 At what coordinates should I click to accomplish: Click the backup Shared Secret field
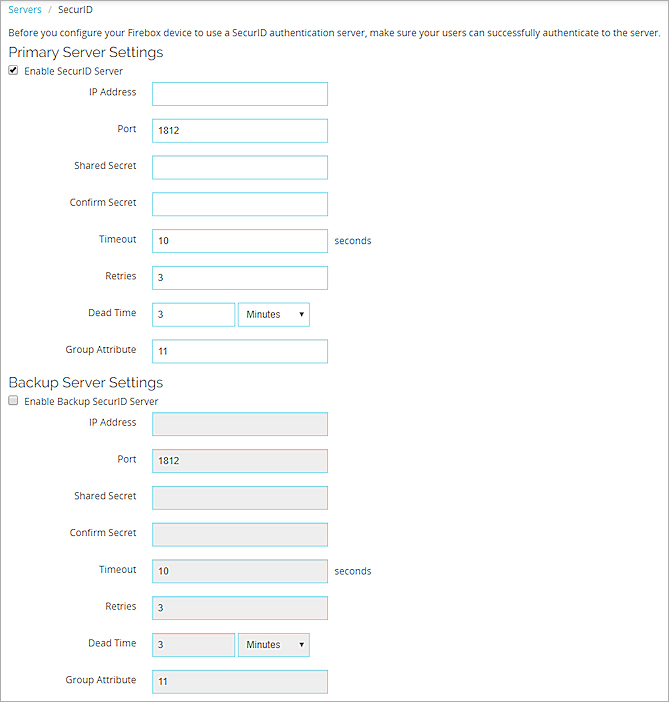click(240, 497)
